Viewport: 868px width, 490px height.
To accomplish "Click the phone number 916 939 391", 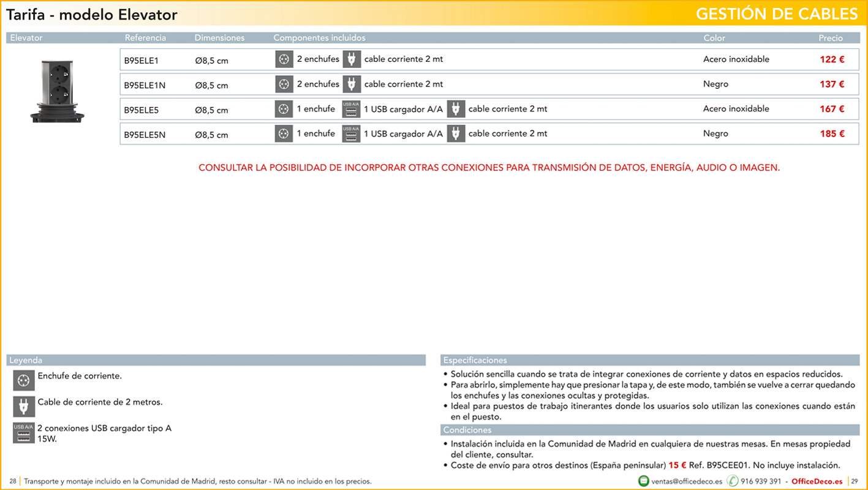I will [x=761, y=481].
